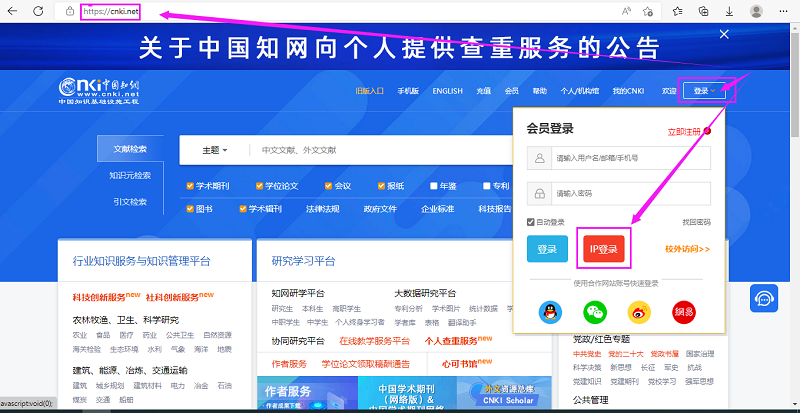The image size is (800, 413).
Task: Open 政府文件 database link
Action: coord(380,209)
